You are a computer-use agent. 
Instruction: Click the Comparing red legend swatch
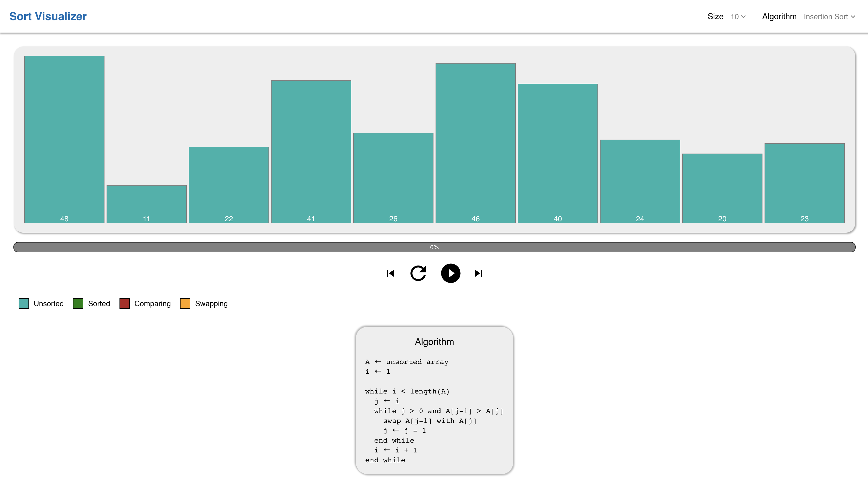[125, 304]
